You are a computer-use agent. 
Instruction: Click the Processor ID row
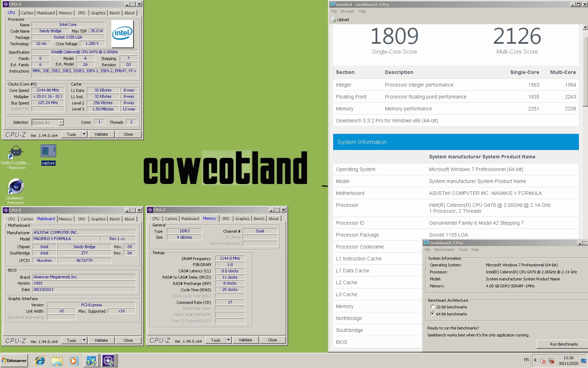[456, 223]
